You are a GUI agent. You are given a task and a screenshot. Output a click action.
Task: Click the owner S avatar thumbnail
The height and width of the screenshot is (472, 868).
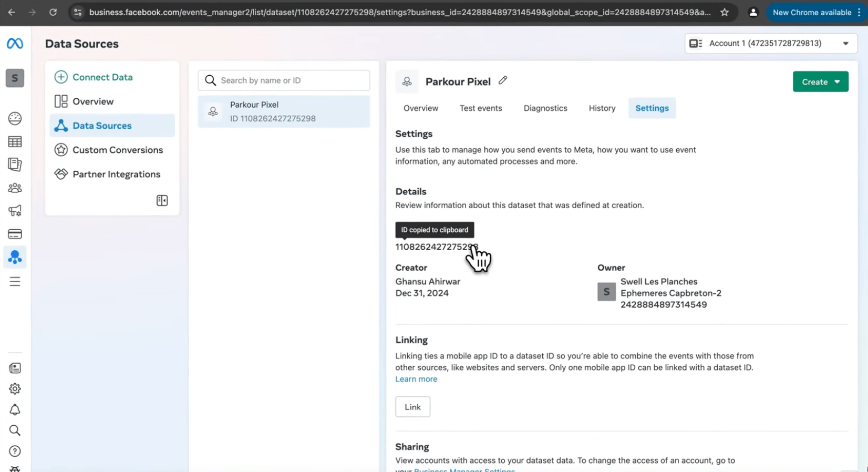606,292
